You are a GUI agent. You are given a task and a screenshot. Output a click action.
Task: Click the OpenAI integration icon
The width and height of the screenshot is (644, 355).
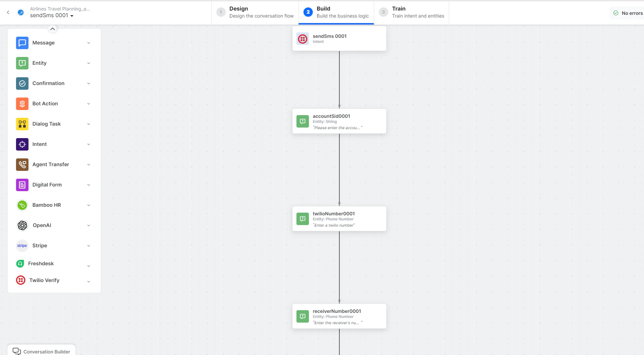pyautogui.click(x=22, y=225)
